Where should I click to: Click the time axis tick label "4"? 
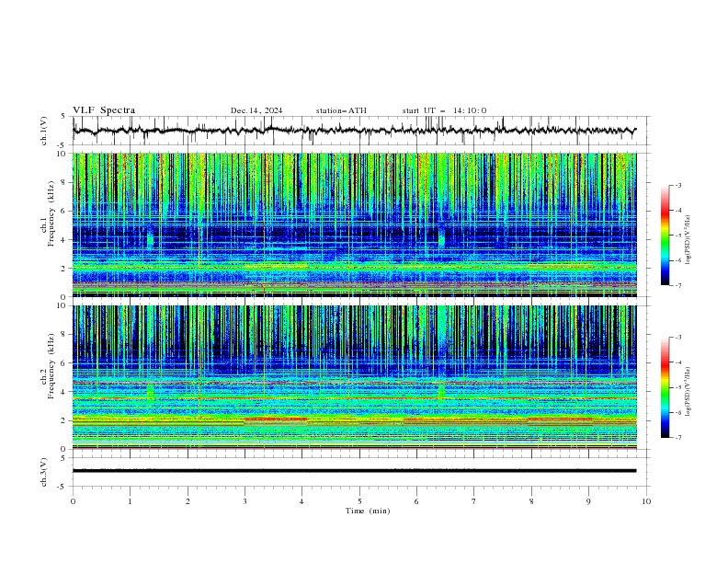[x=302, y=501]
